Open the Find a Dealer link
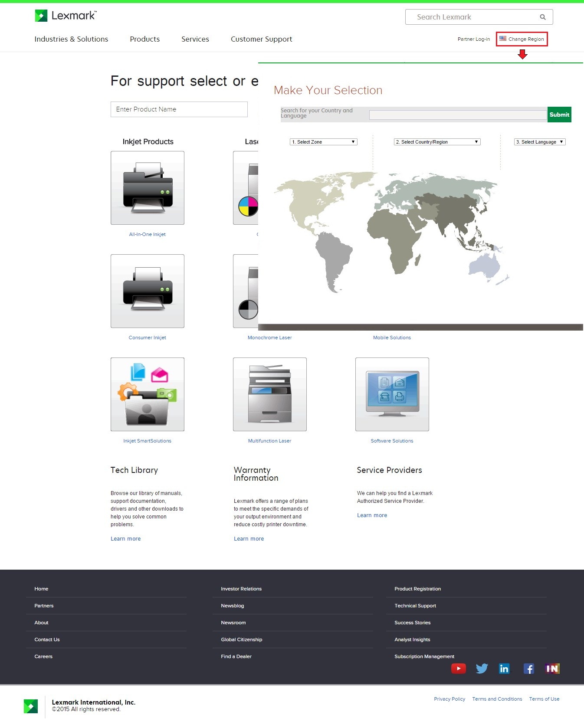This screenshot has height=728, width=584. tap(236, 656)
